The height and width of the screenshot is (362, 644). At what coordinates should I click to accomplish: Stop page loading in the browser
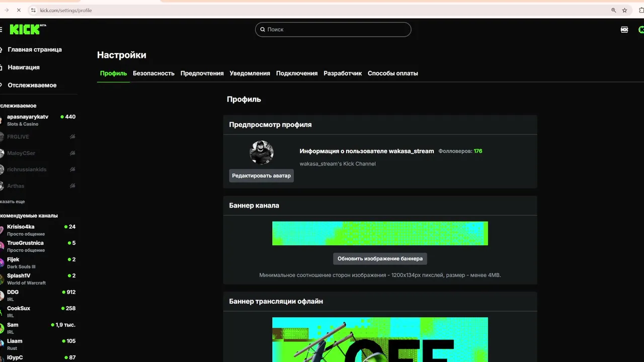[19, 10]
